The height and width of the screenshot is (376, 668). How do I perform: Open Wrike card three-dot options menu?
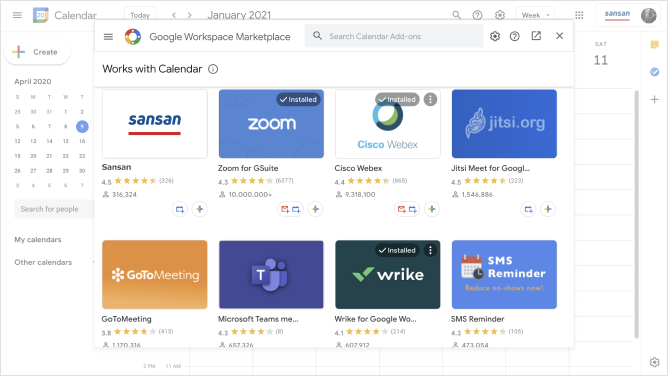coord(430,250)
